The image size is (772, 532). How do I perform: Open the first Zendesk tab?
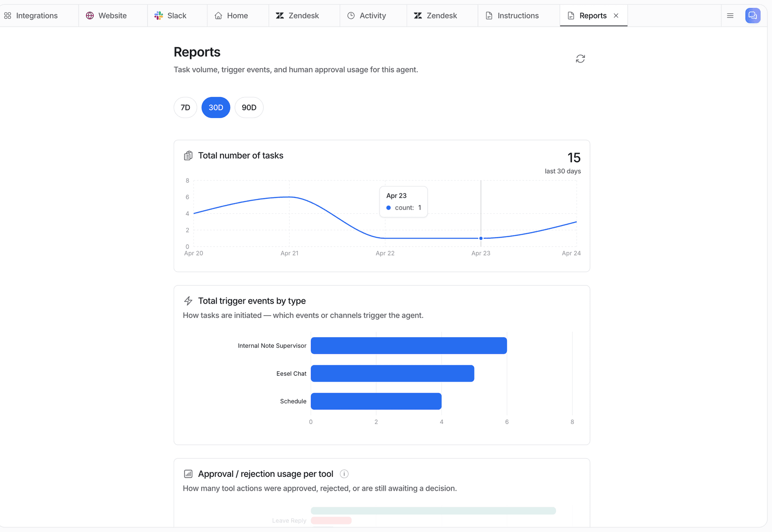coord(304,16)
